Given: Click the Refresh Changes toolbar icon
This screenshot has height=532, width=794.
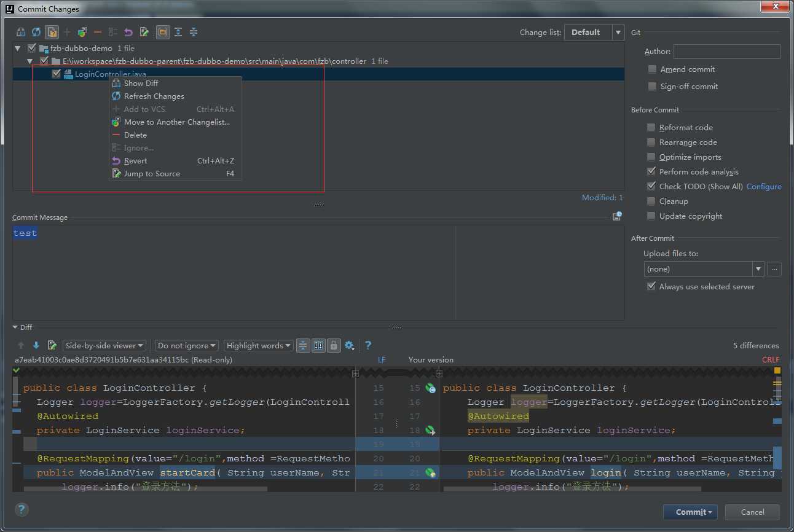Looking at the screenshot, I should 36,32.
